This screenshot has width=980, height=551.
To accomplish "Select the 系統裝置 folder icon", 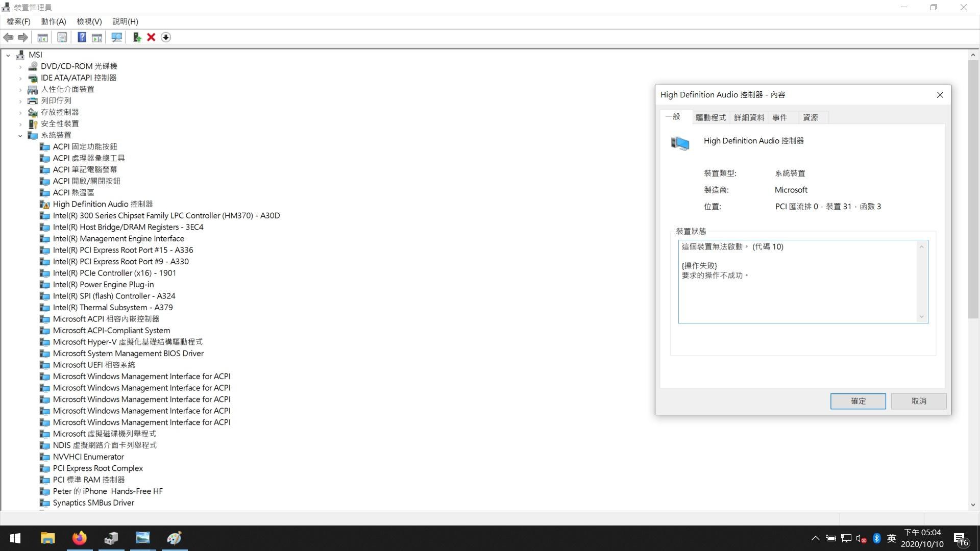I will [33, 135].
